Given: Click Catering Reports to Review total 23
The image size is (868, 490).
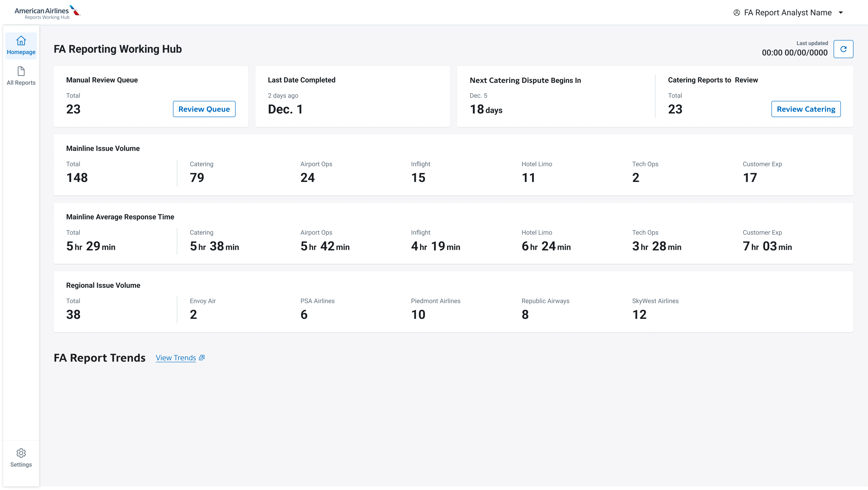Looking at the screenshot, I should [675, 109].
